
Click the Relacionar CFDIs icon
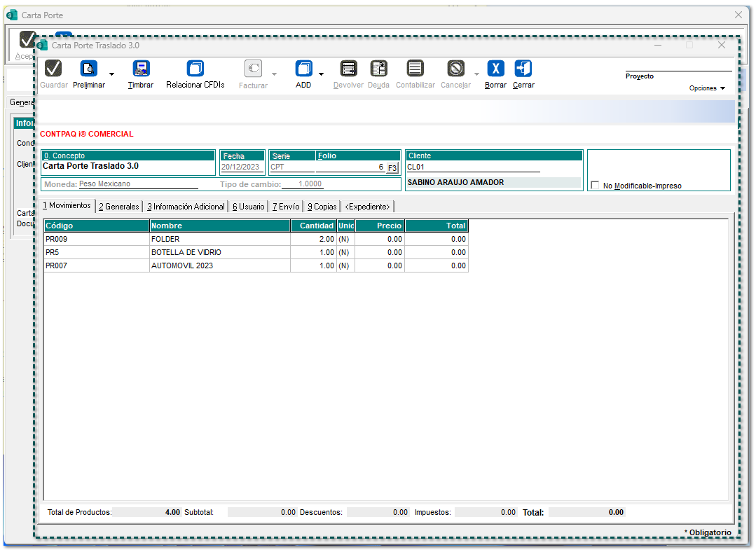(x=195, y=69)
